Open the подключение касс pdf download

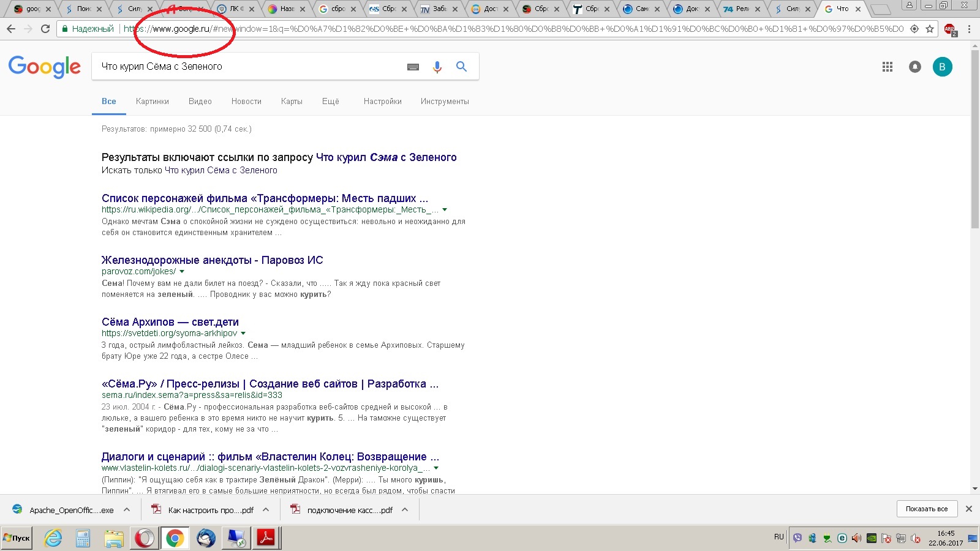coord(342,510)
